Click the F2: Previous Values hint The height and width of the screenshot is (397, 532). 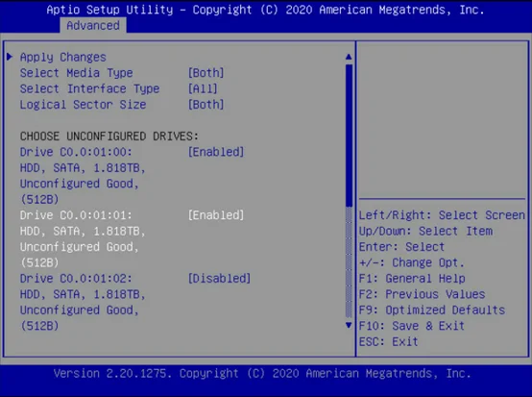coord(423,294)
